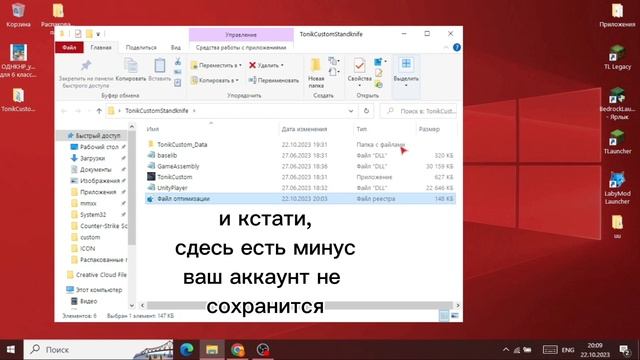This screenshot has height=360, width=640.
Task: Open Рабочий стол in the navigation pane
Action: point(98,147)
